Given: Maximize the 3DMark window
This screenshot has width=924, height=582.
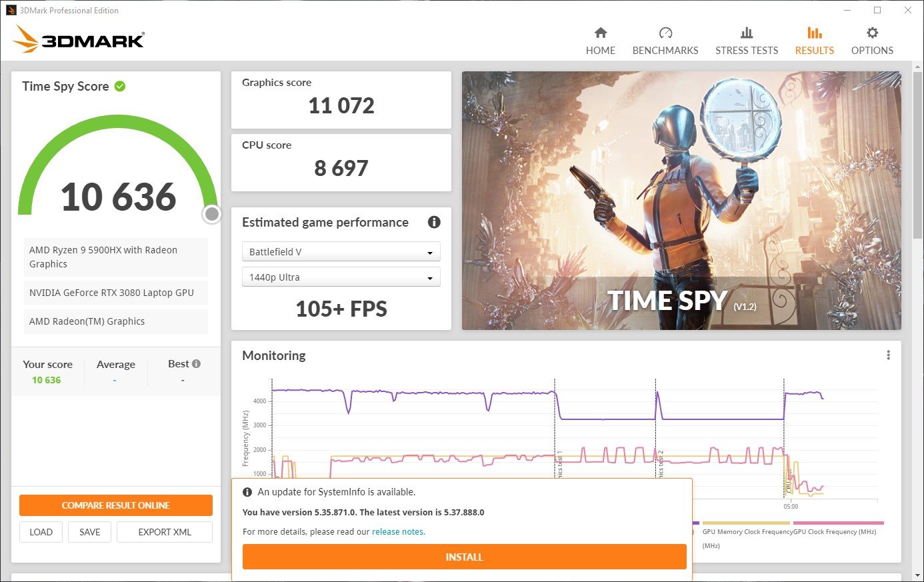Looking at the screenshot, I should point(877,10).
